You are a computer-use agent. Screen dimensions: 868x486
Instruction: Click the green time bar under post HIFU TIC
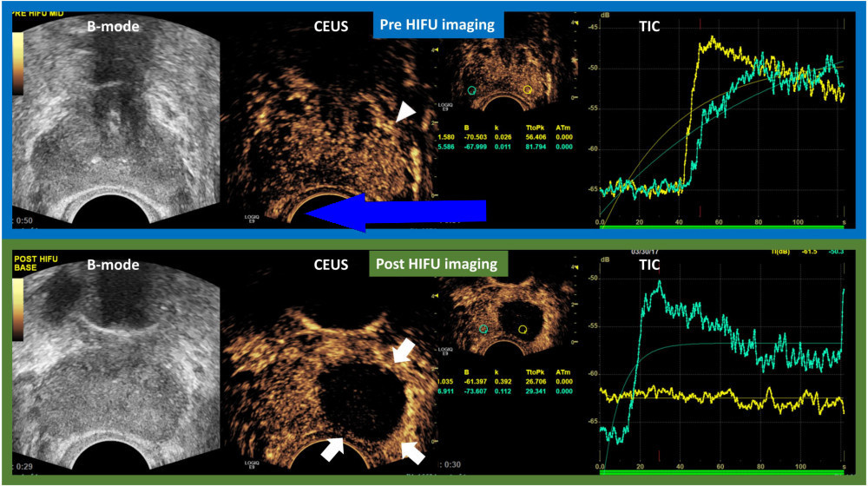coord(721,473)
